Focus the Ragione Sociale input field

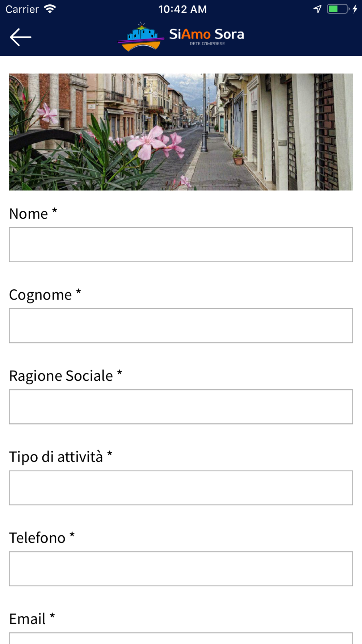click(181, 407)
